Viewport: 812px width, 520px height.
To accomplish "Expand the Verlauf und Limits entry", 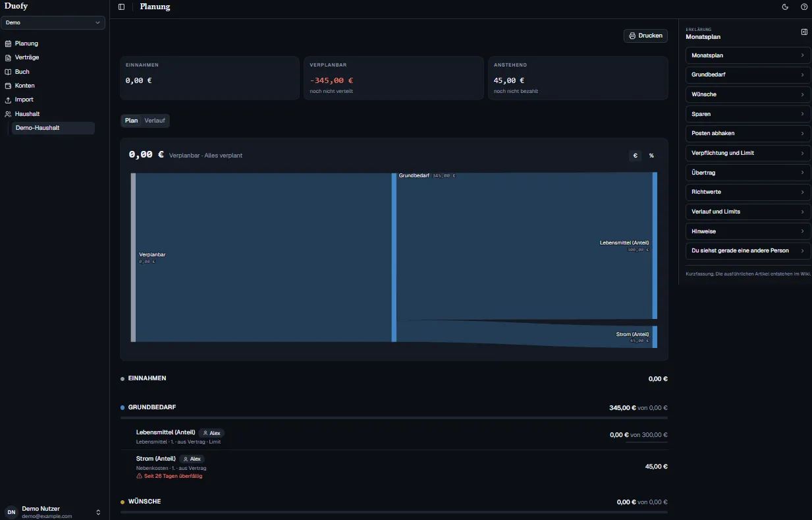I will click(748, 212).
